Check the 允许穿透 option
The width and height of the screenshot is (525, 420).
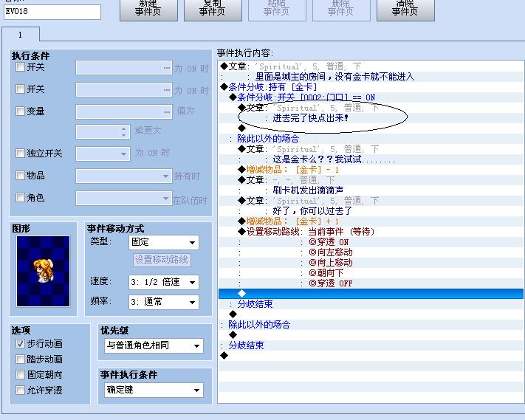coord(21,390)
